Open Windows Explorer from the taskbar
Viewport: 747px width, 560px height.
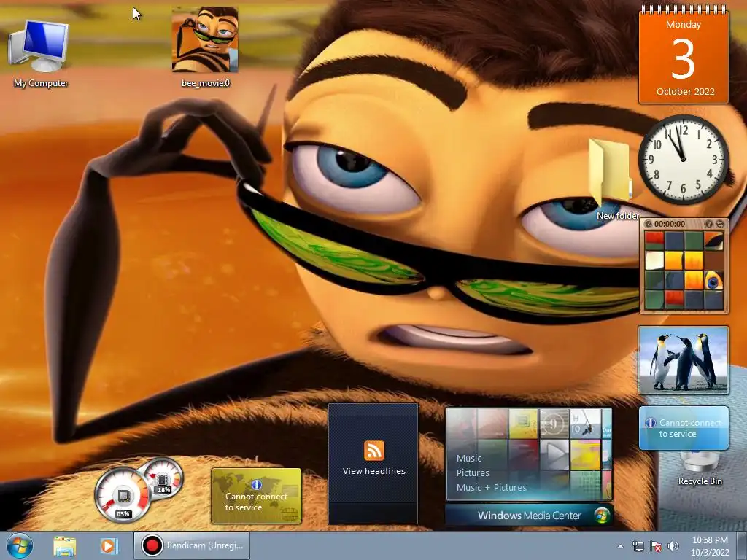(x=64, y=545)
